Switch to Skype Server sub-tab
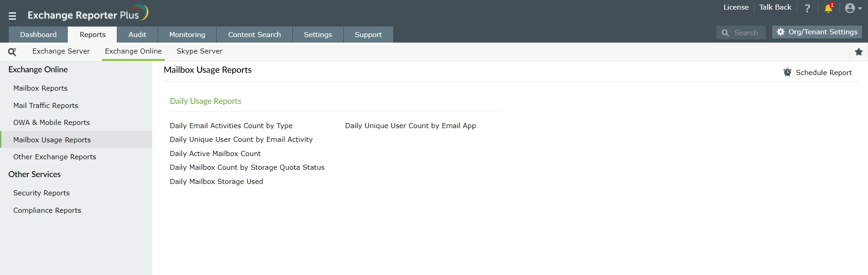The width and height of the screenshot is (868, 275). (199, 51)
